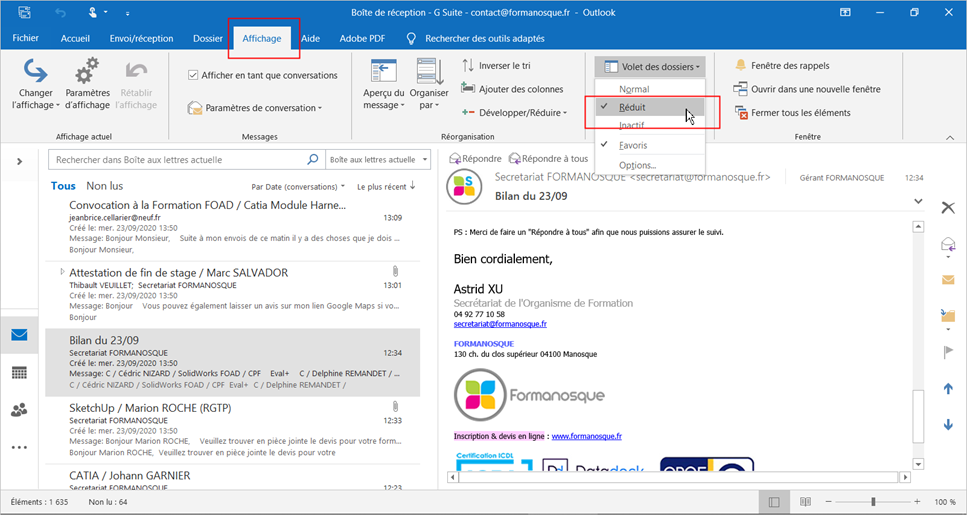The width and height of the screenshot is (967, 515).
Task: Open Développer/Réduire dropdown
Action: click(x=514, y=112)
